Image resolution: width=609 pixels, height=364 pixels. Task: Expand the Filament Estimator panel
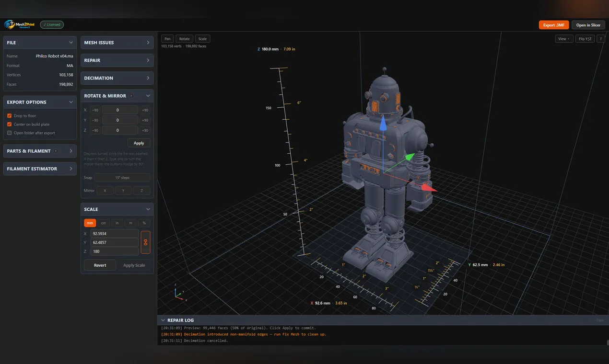[40, 169]
